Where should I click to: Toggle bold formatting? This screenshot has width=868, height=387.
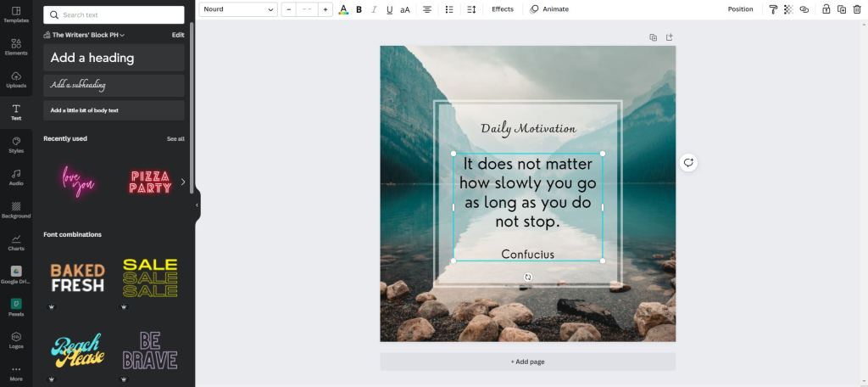click(359, 9)
